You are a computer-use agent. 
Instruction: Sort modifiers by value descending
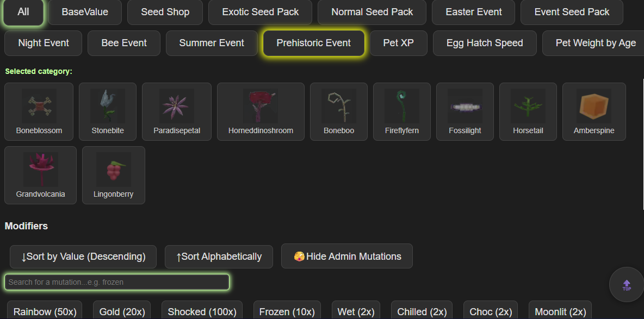tap(83, 257)
